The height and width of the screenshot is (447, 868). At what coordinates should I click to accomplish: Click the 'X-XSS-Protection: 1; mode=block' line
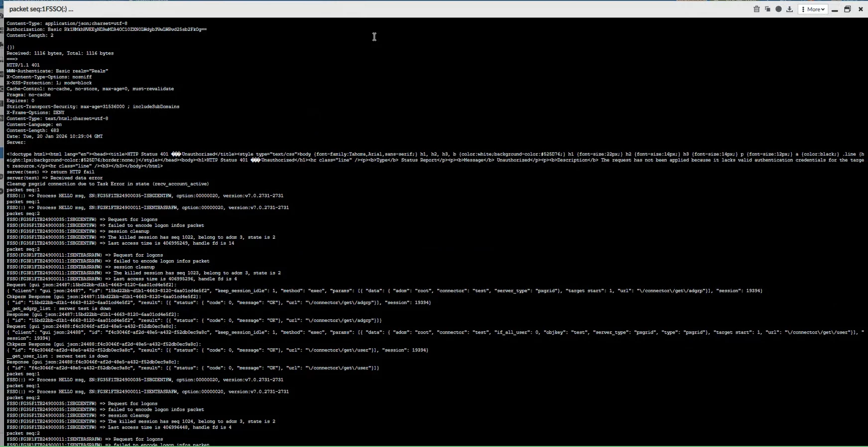(49, 83)
